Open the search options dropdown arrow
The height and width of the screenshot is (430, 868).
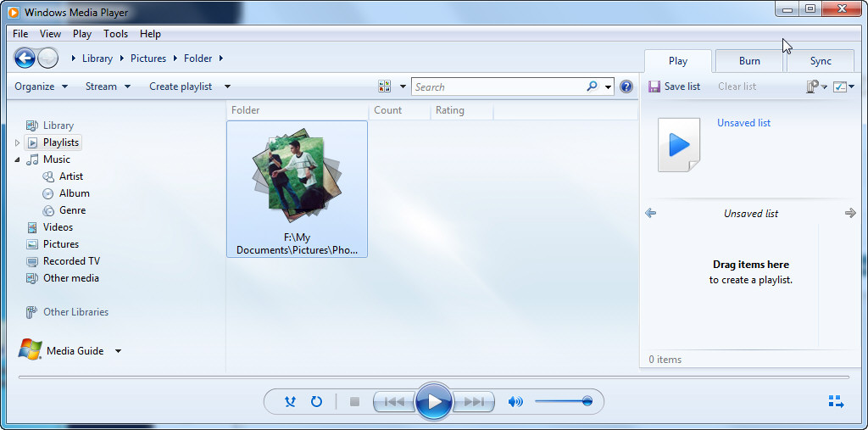click(x=608, y=87)
